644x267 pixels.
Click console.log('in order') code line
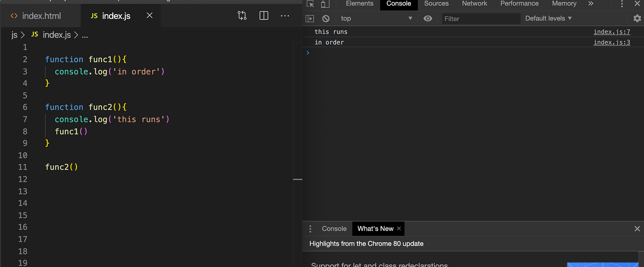coord(109,72)
